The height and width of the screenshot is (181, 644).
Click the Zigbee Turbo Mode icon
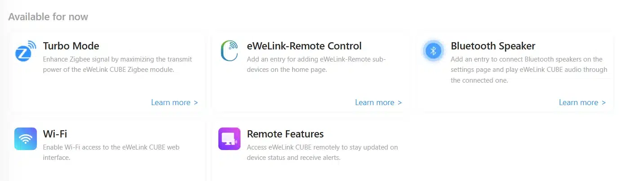click(x=25, y=51)
